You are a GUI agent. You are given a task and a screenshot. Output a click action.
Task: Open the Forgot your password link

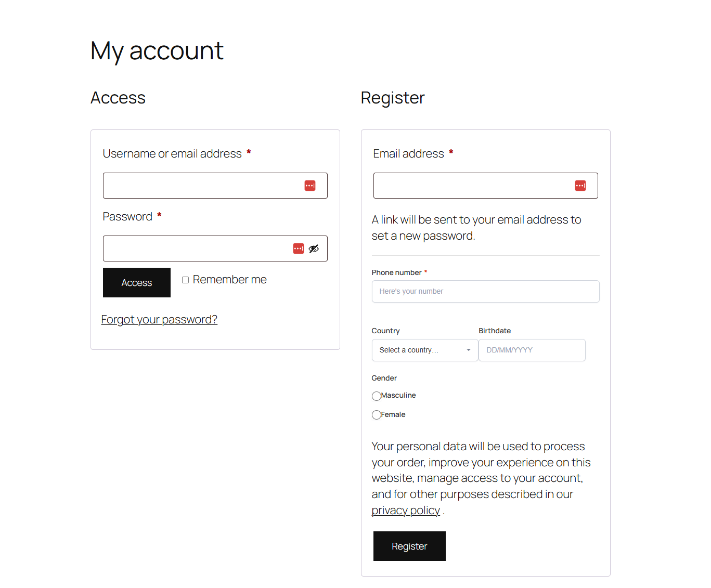tap(159, 319)
